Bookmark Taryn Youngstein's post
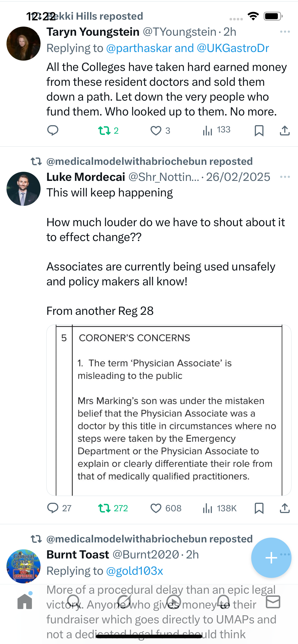The image size is (298, 644). (x=259, y=131)
